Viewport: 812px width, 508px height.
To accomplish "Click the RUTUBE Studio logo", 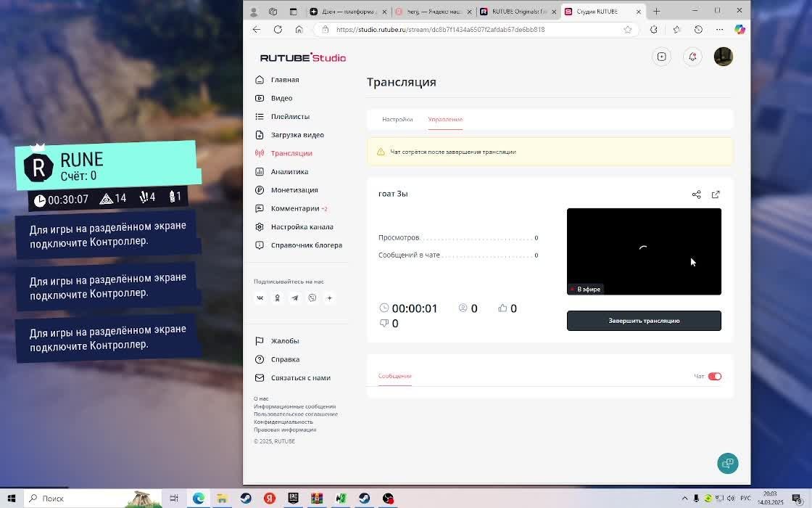I will pos(303,57).
